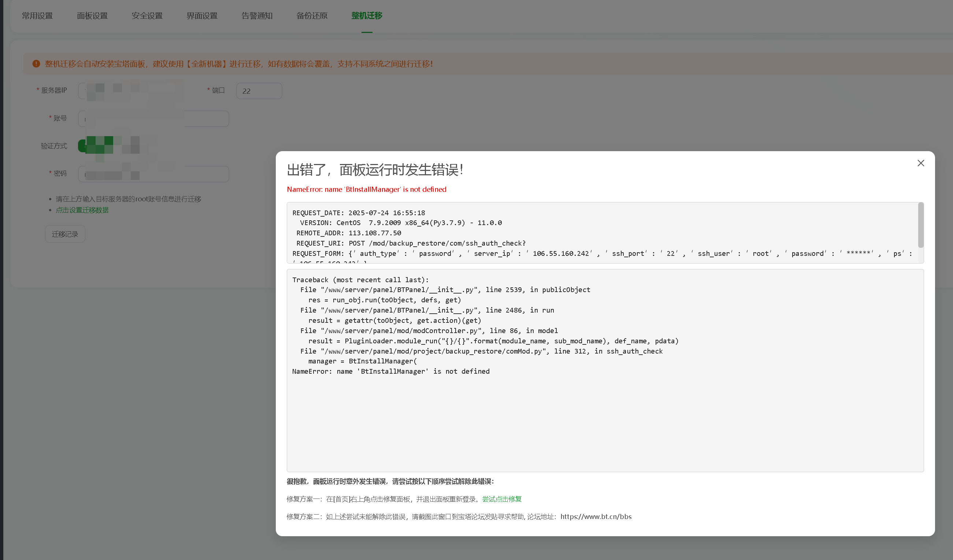This screenshot has height=560, width=953.
Task: Click the orange warning icon in the migration notice
Action: (x=36, y=64)
